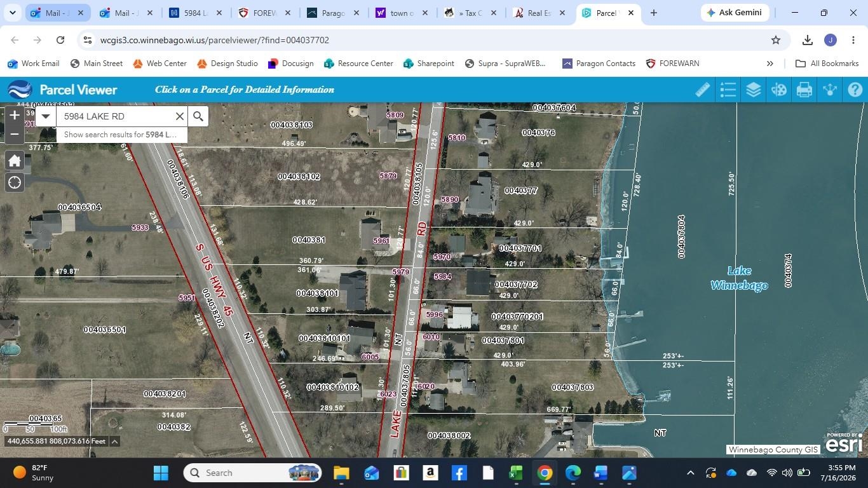The image size is (868, 488).
Task: Show more bookmarks with chevron
Action: tap(770, 64)
